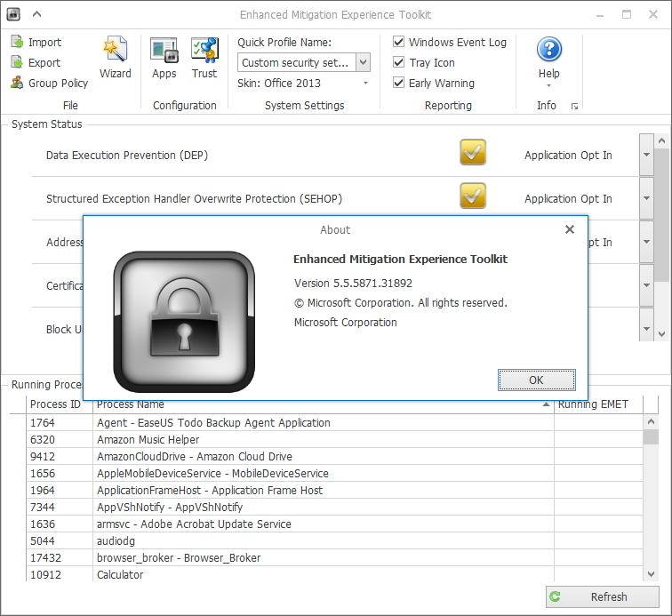Collapse the ribbon with the up caret

[x=36, y=14]
